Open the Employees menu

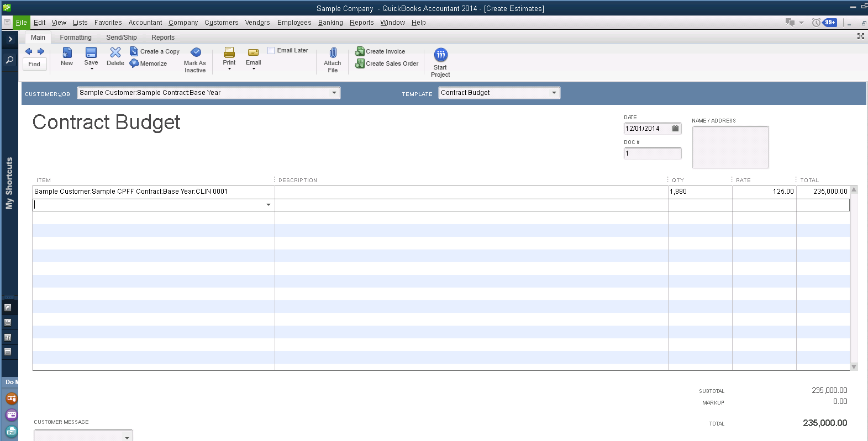[x=294, y=23]
